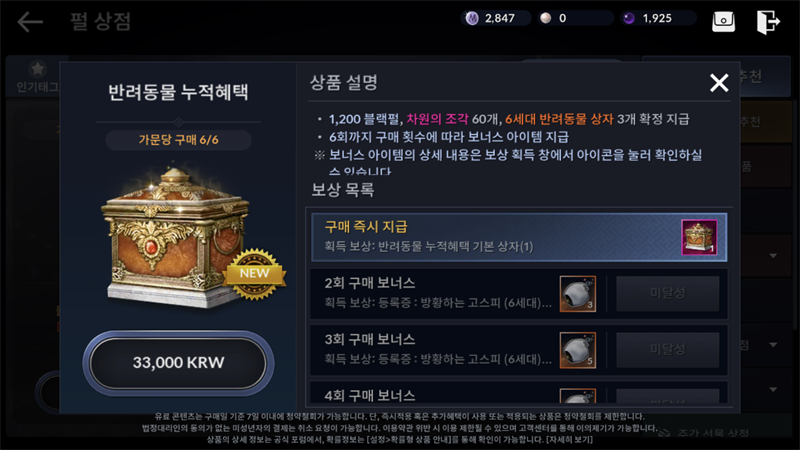Select the 구매 즉시 지급 reward row
Viewport: 800px width, 450px height.
point(519,237)
